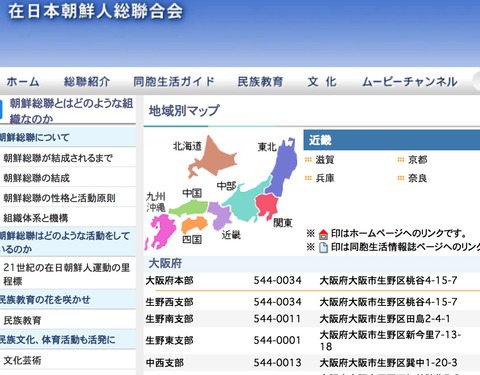Click postal code 544-0013

click(x=277, y=363)
